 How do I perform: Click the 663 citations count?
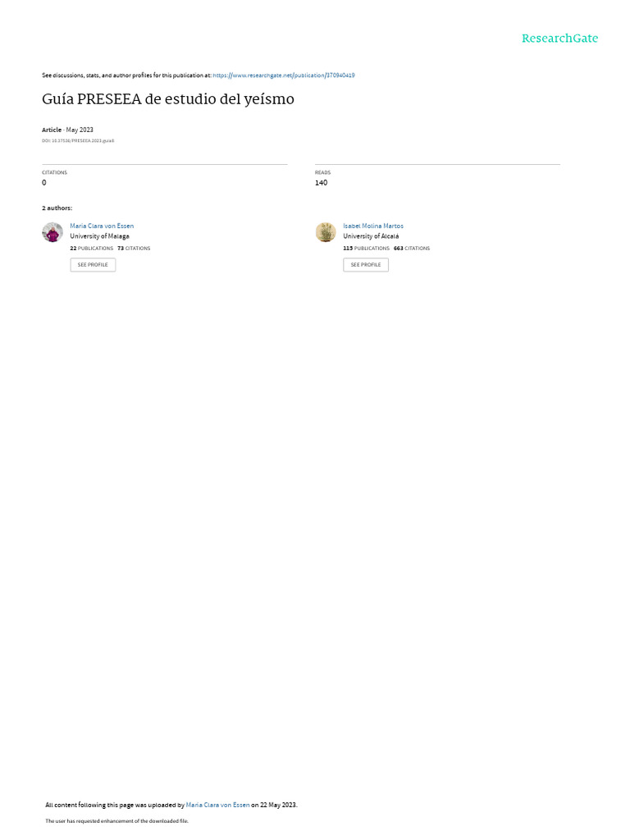pos(412,249)
